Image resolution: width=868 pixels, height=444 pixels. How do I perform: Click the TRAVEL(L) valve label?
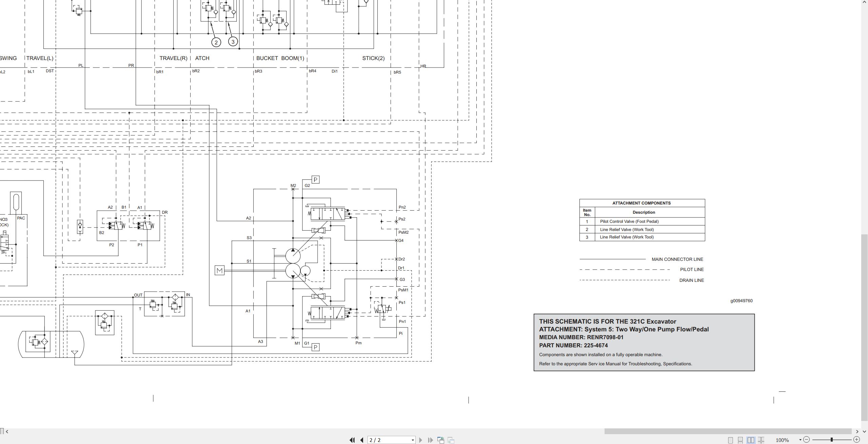40,58
